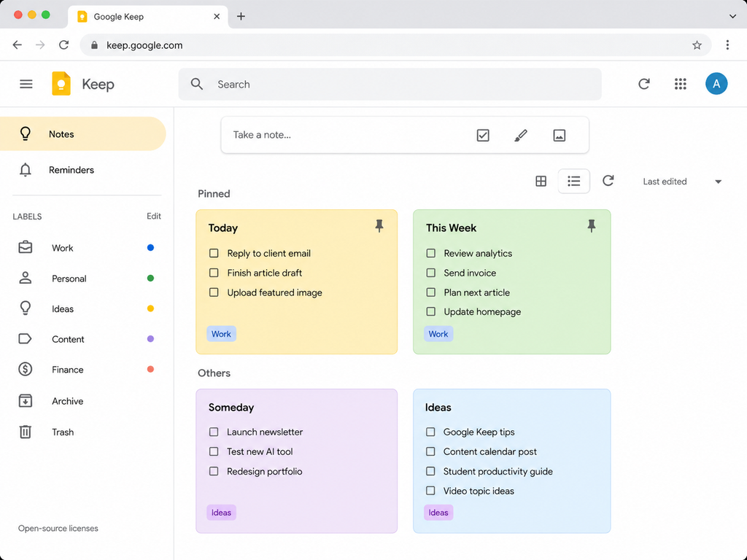This screenshot has height=560, width=747.
Task: Mark Update homepage done
Action: coord(430,311)
